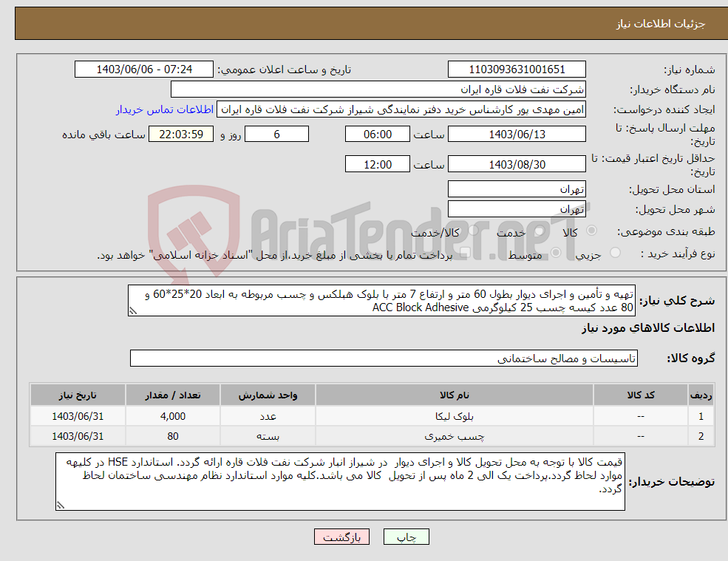This screenshot has width=728, height=561.
Task: Click the delivery city field تهران
Action: pos(517,209)
